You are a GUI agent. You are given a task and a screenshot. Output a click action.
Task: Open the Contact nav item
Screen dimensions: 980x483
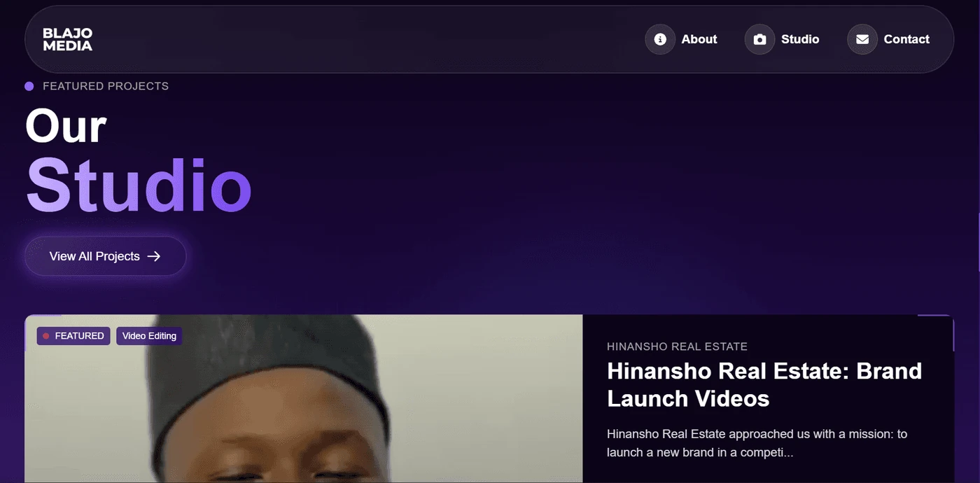pos(906,39)
